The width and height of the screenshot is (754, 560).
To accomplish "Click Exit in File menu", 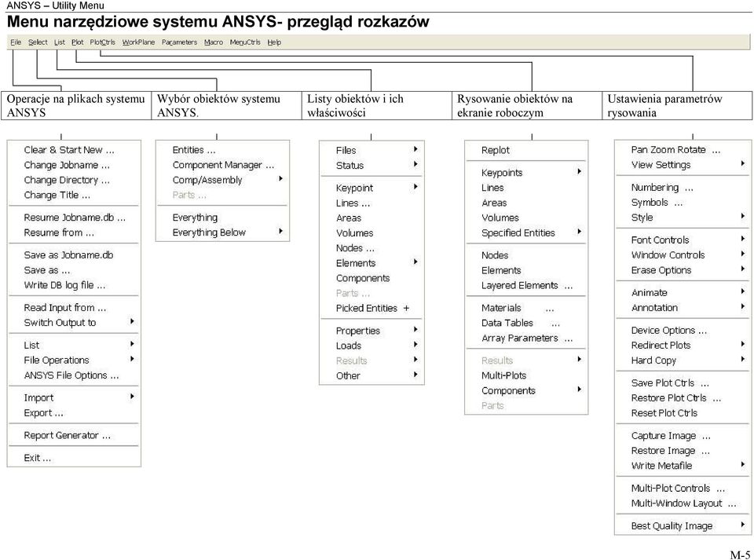I will click(74, 458).
